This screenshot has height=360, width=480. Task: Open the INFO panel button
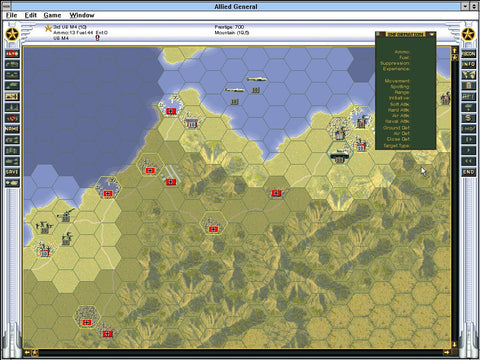click(468, 64)
